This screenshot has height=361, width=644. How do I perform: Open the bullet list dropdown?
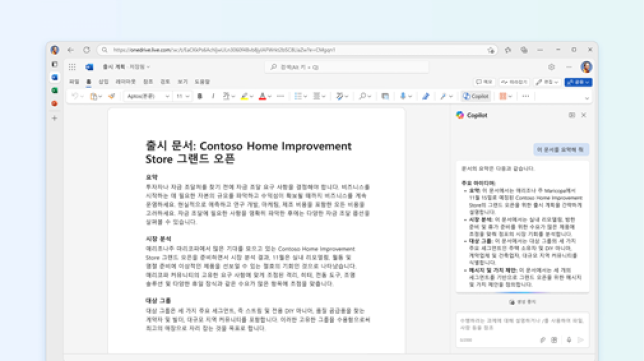[x=305, y=96]
